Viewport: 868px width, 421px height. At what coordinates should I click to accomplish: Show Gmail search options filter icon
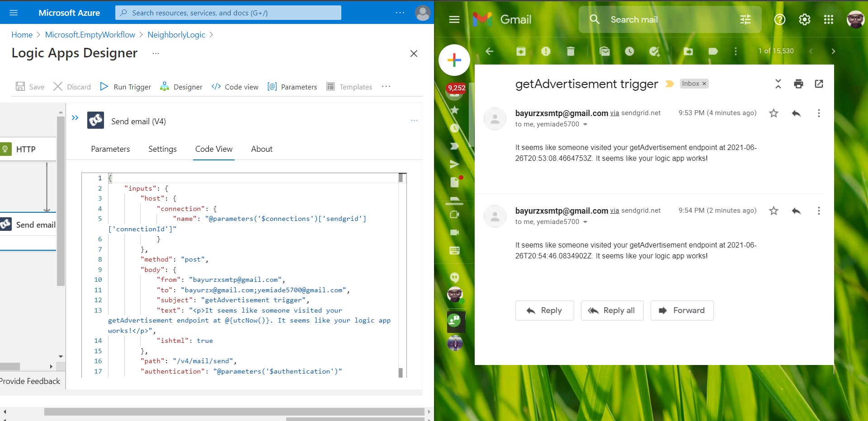tap(745, 19)
